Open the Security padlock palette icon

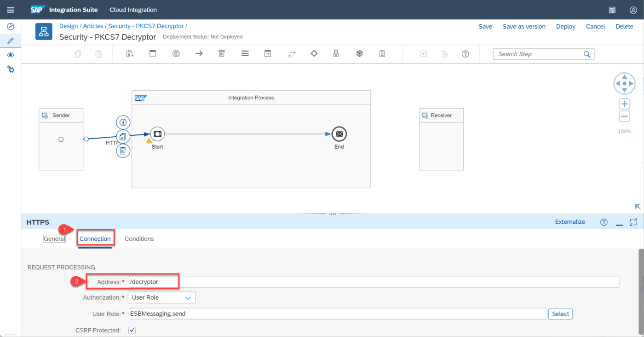[x=336, y=53]
